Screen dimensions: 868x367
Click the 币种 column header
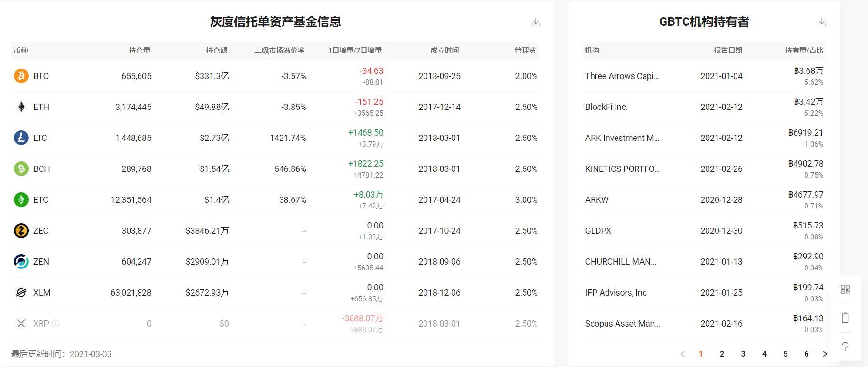(x=21, y=50)
